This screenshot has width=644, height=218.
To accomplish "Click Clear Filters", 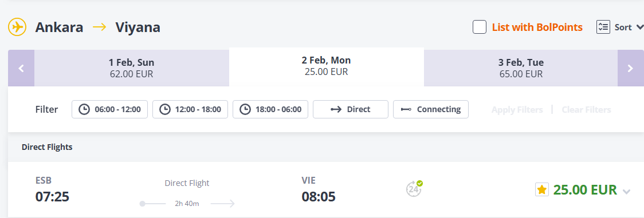I will pos(586,110).
